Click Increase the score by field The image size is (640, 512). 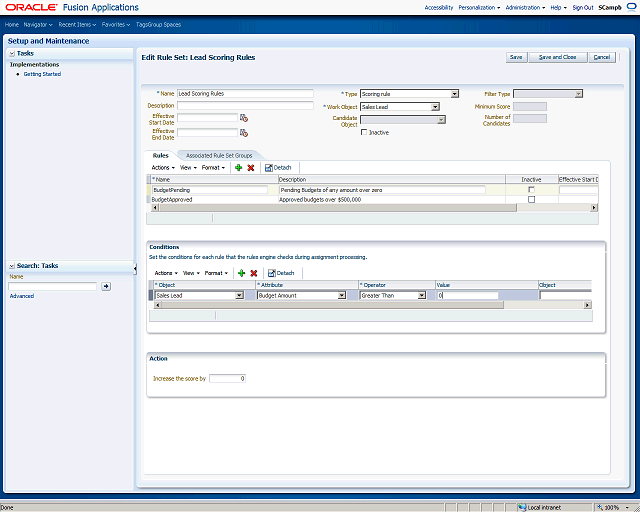point(227,378)
